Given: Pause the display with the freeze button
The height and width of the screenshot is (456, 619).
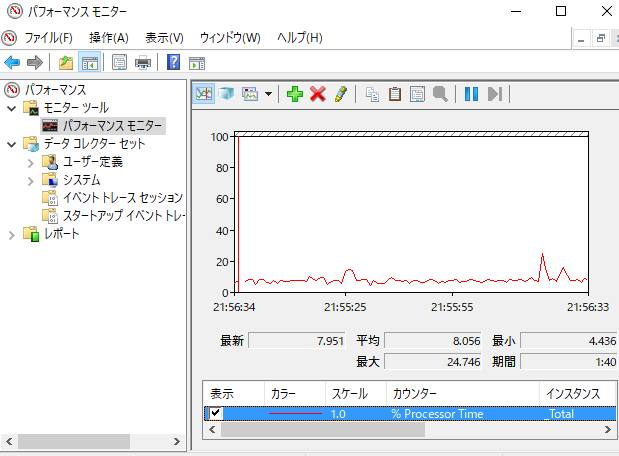Looking at the screenshot, I should click(471, 94).
